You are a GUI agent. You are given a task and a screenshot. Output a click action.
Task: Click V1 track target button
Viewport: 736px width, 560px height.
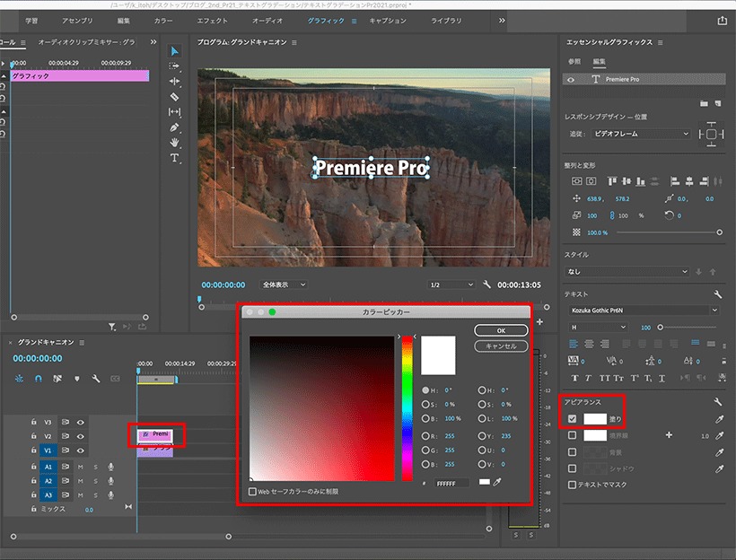pyautogui.click(x=48, y=451)
